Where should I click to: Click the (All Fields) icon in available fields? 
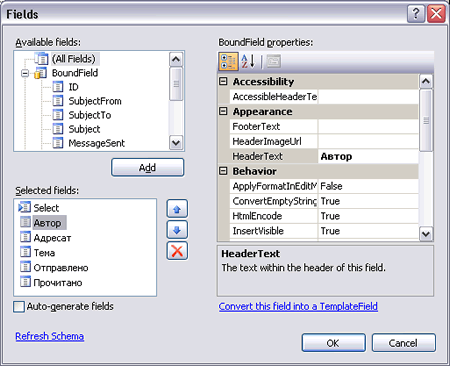click(x=42, y=59)
